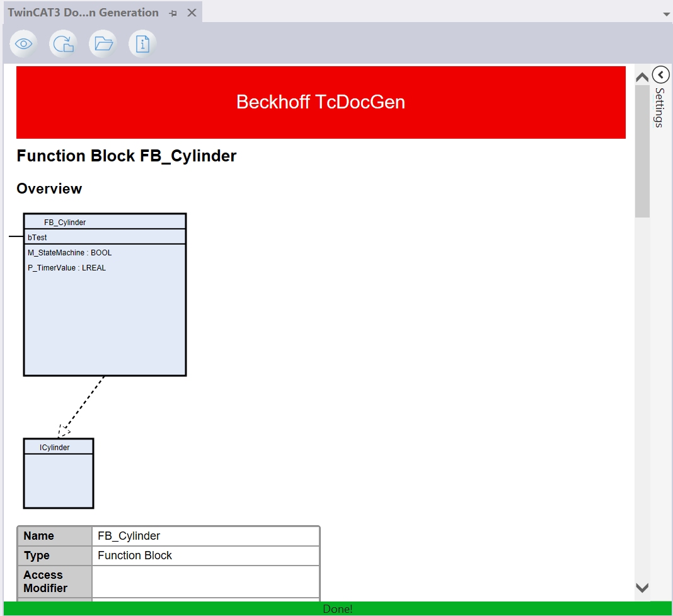
Task: Select the ICylinder interface block title
Action: point(55,447)
